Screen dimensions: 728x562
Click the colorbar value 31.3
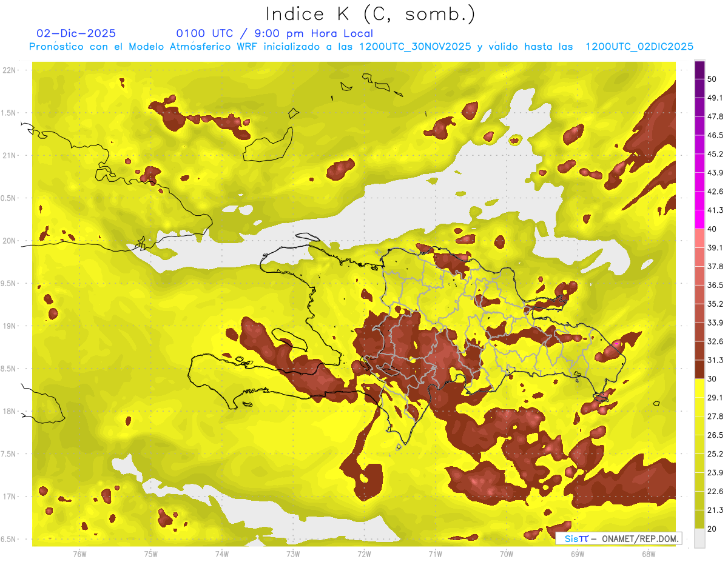[x=715, y=360]
